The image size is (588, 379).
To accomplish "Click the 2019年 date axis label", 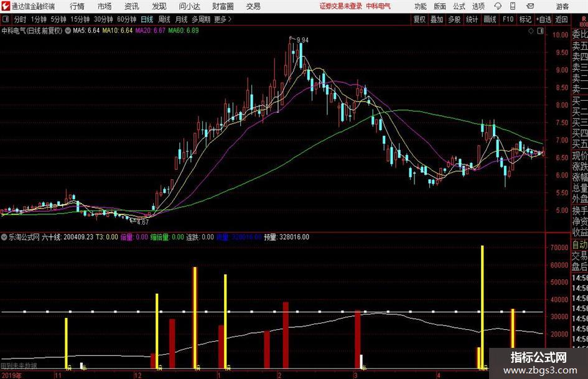I will (x=12, y=375).
